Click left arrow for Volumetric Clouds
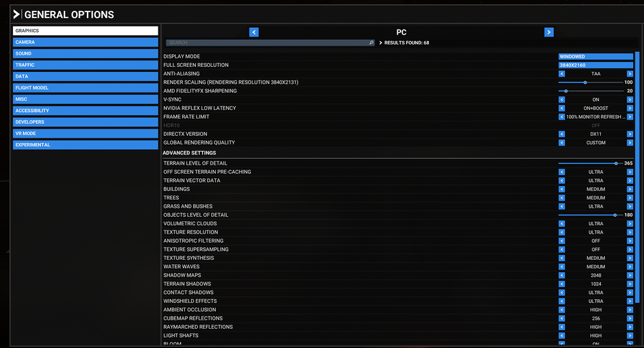 (562, 224)
